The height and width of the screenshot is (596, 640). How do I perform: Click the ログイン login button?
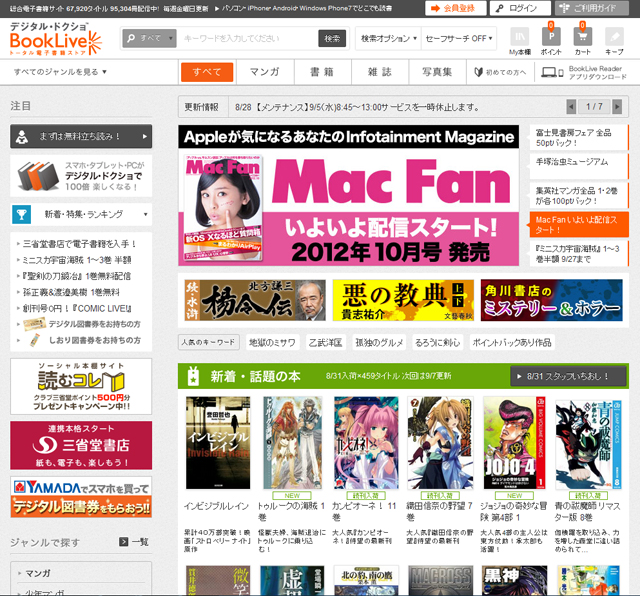pyautogui.click(x=520, y=8)
